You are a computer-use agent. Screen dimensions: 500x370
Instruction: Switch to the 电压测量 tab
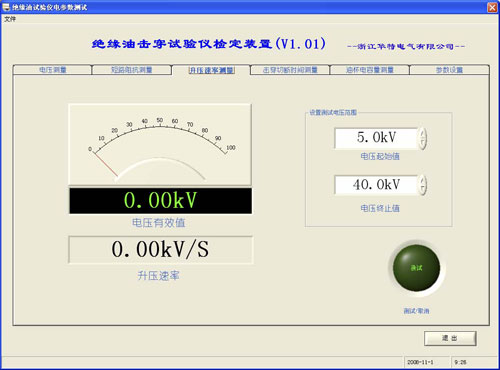52,70
